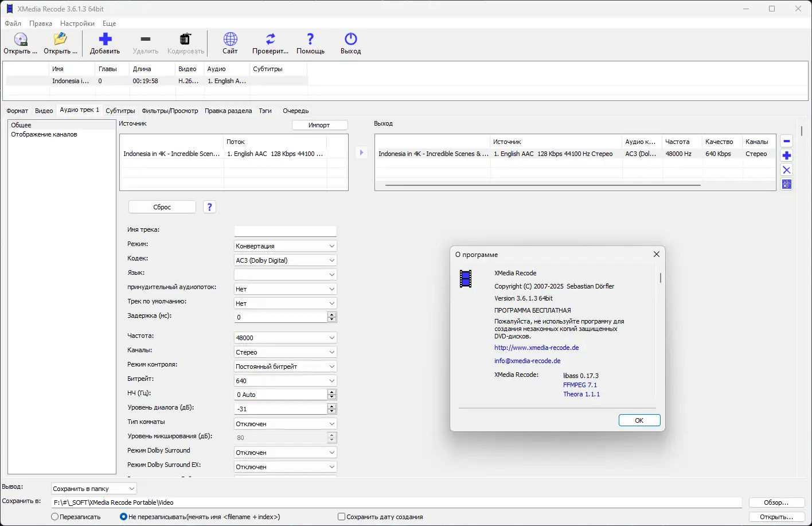Select Отображение каналов in the left list

(44, 134)
